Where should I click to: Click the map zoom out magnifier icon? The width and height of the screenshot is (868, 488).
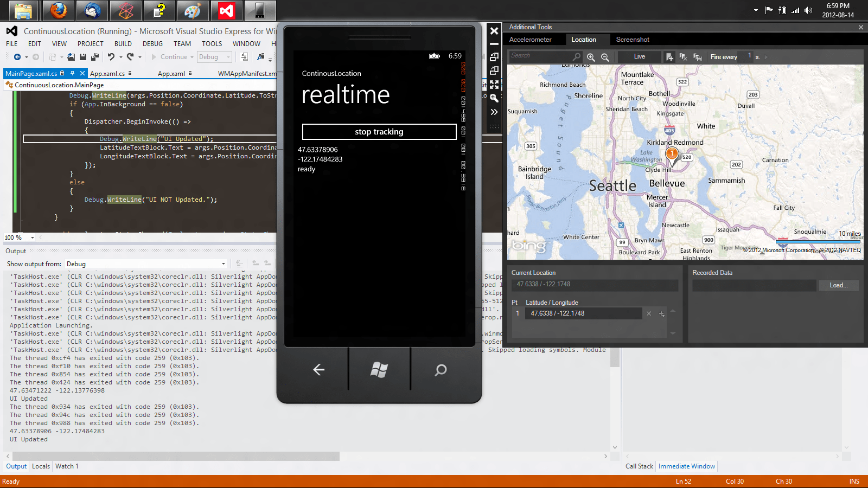point(605,57)
